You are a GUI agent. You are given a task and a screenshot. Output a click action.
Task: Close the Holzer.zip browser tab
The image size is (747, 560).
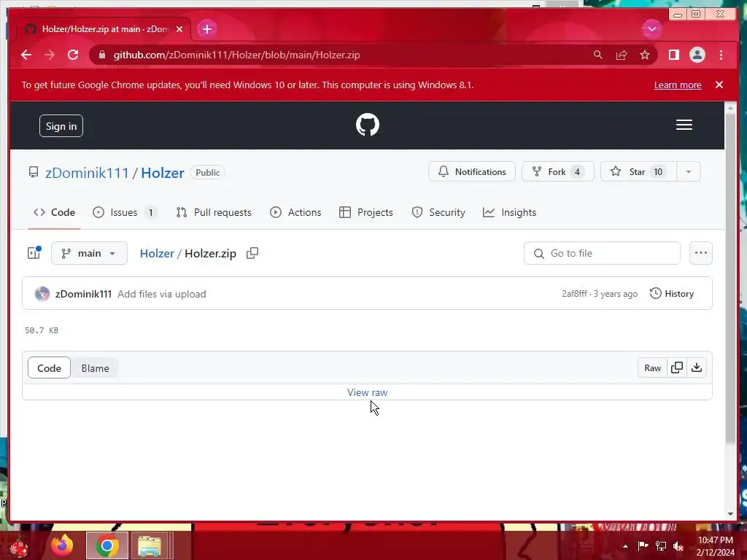point(179,29)
